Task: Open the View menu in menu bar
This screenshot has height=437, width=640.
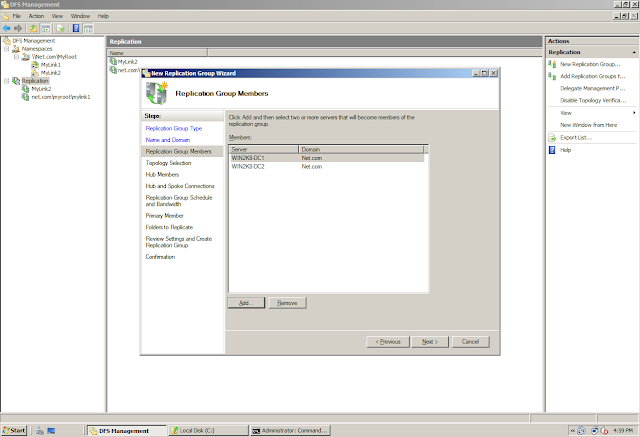Action: (x=57, y=16)
